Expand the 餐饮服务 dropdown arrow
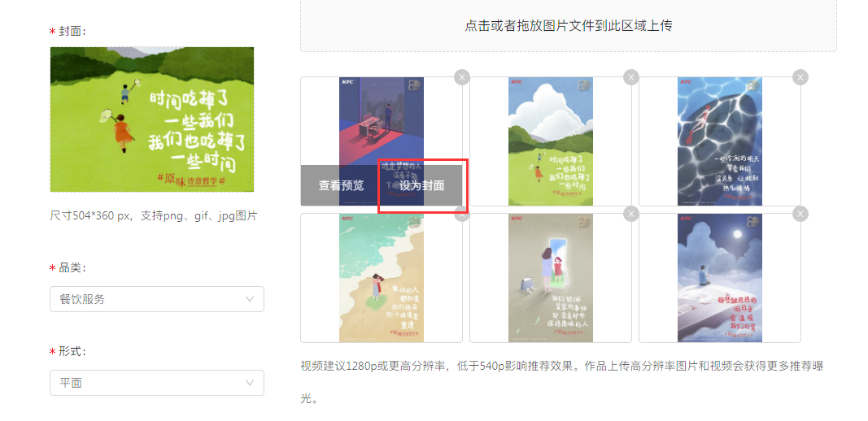The image size is (868, 421). point(250,299)
